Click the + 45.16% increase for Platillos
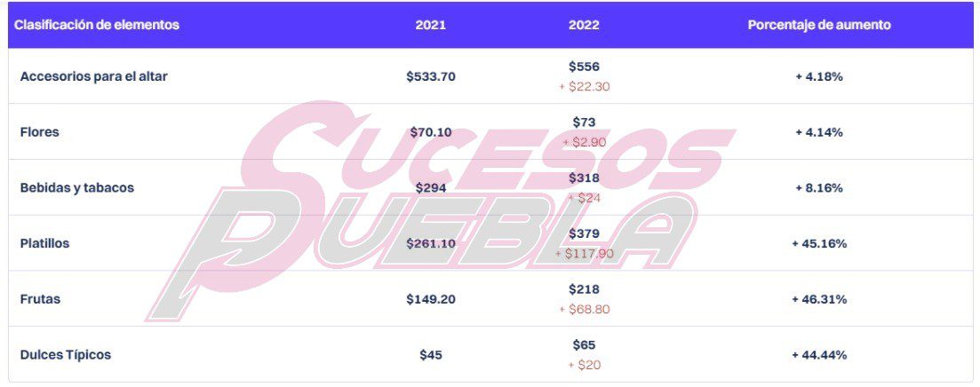 pyautogui.click(x=819, y=243)
